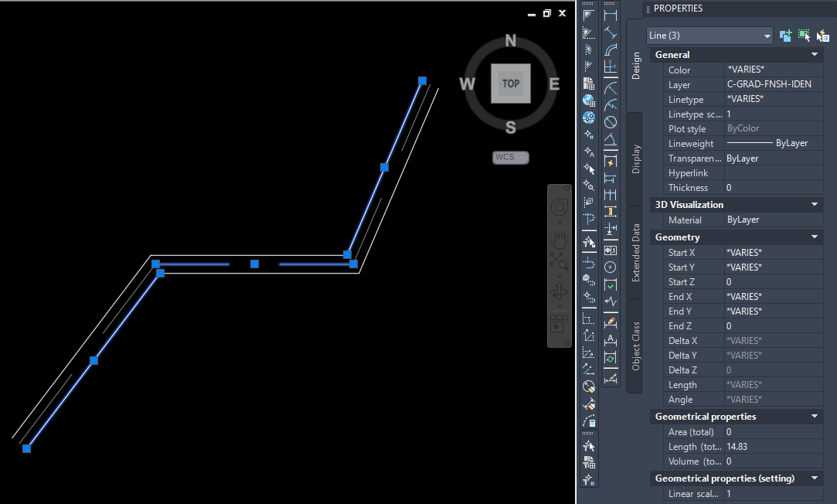
Task: Click the Angle Distance transparent command icon
Action: [x=588, y=15]
